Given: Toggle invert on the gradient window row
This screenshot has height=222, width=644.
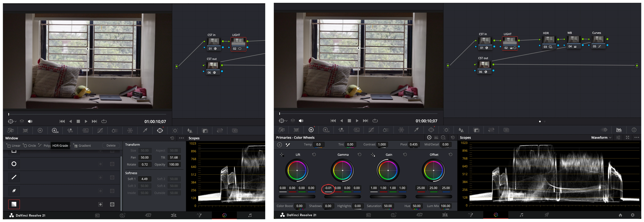Looking at the screenshot, I should point(101,205).
